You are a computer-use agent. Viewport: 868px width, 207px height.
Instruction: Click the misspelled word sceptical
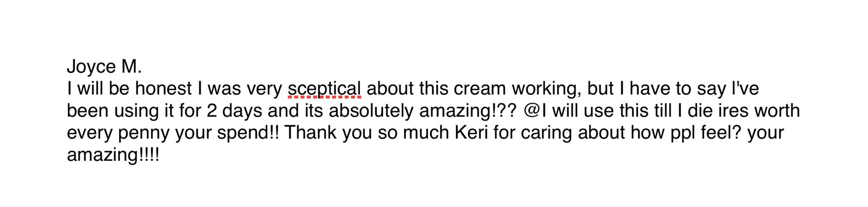(x=324, y=89)
